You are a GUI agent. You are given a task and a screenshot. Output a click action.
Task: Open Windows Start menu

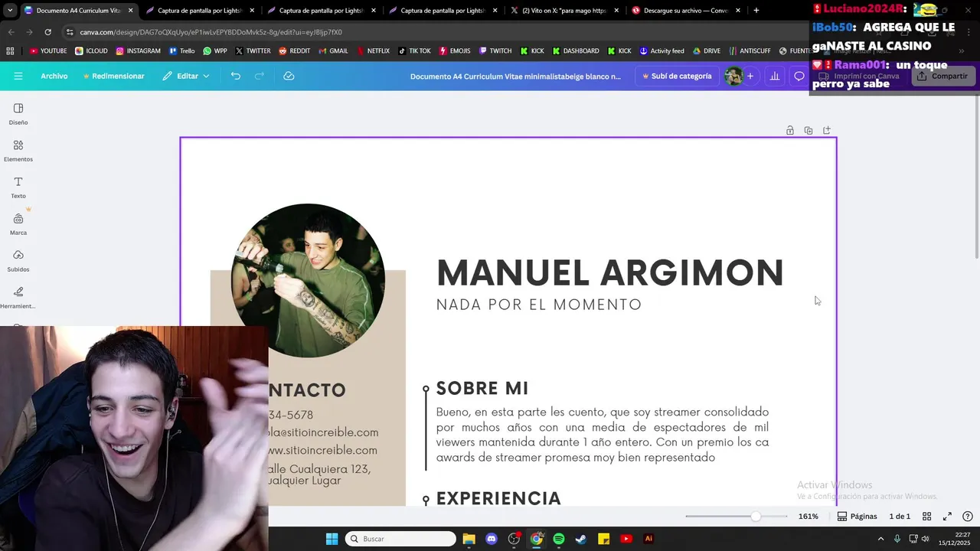pos(332,539)
